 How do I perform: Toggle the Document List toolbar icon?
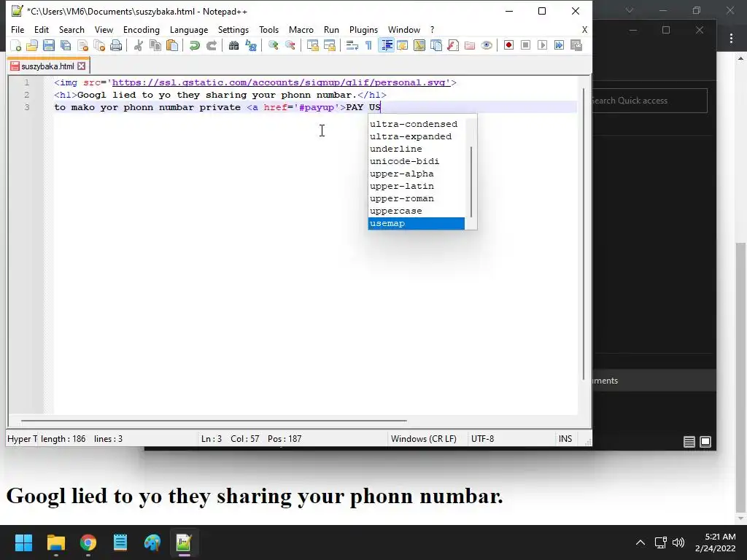pos(436,45)
